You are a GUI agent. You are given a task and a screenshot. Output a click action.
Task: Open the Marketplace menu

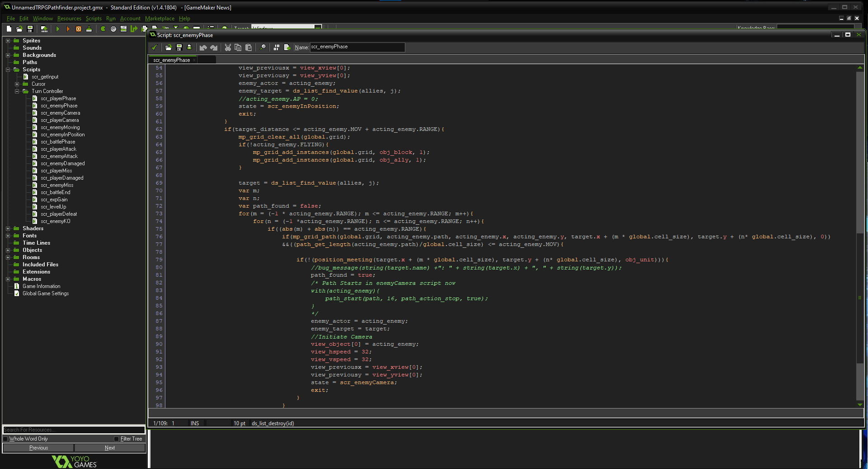tap(160, 19)
